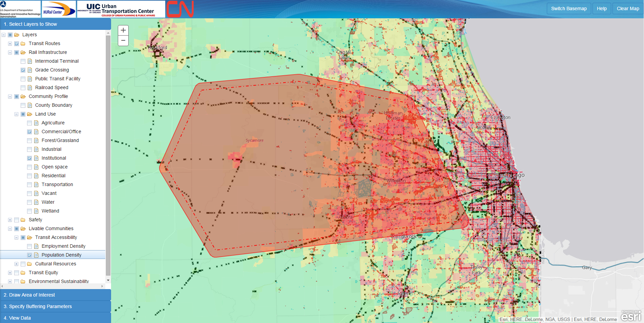Open the View Data panel
The width and height of the screenshot is (644, 323).
click(56, 318)
